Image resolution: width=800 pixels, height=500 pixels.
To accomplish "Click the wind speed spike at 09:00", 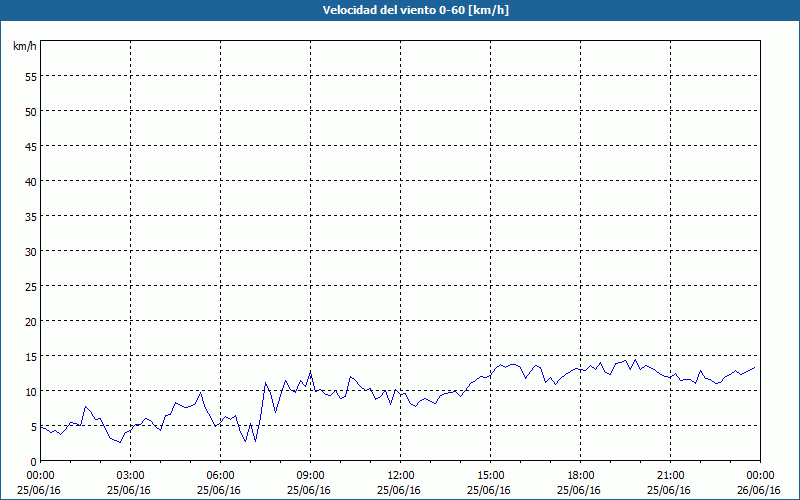I will (x=310, y=373).
